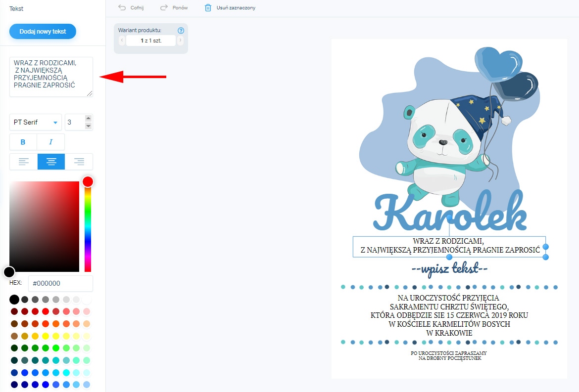Screen dimensions: 579x392
Task: Click the Ponów redo arrow icon
Action: (x=164, y=7)
